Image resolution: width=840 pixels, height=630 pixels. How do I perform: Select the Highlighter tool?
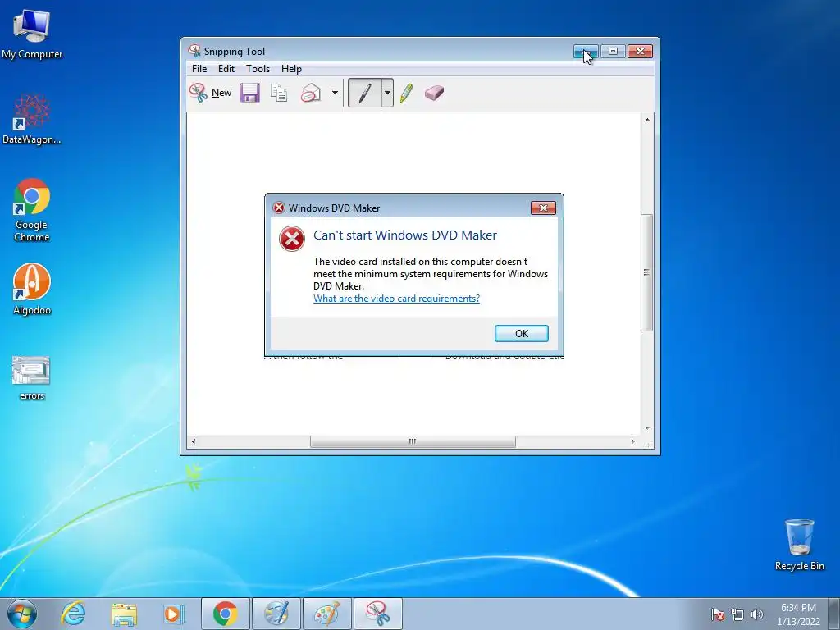(407, 93)
